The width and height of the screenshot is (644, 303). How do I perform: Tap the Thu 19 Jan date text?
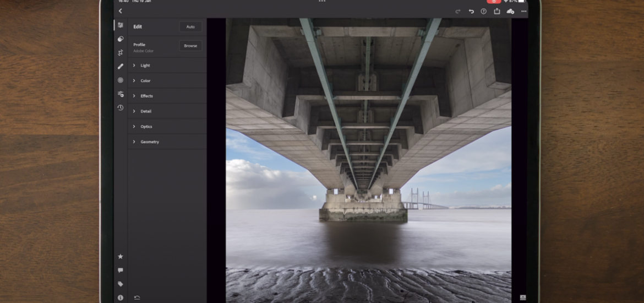click(x=141, y=1)
